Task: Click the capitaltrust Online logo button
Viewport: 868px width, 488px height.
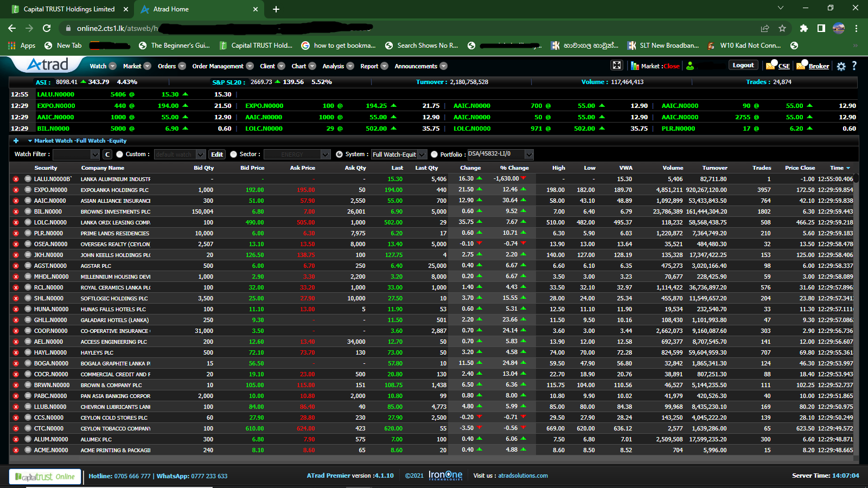Action: pos(45,477)
